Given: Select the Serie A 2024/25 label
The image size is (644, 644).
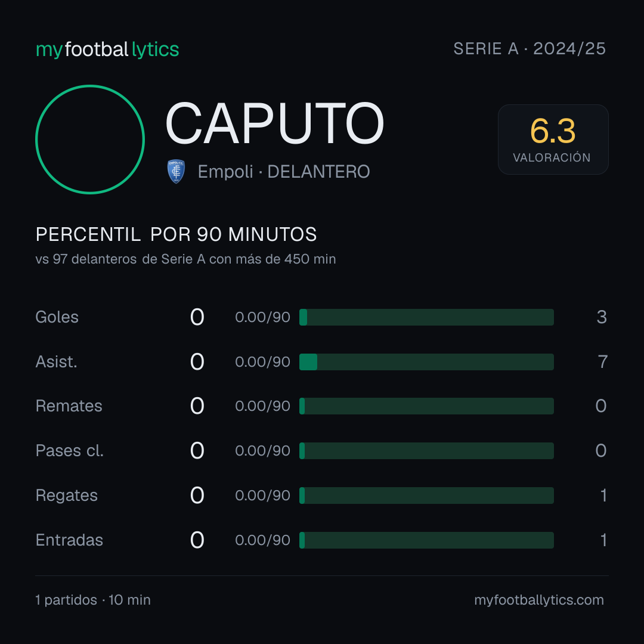Looking at the screenshot, I should 530,48.
